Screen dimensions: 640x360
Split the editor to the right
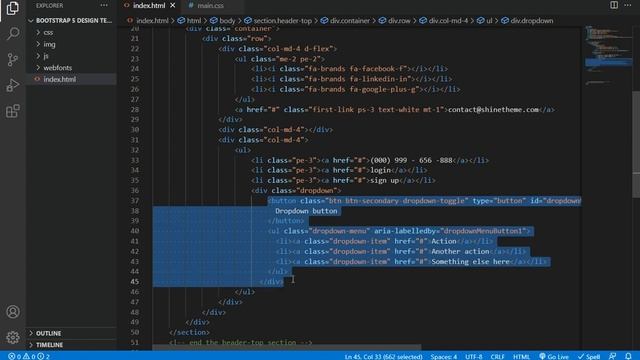coord(614,5)
